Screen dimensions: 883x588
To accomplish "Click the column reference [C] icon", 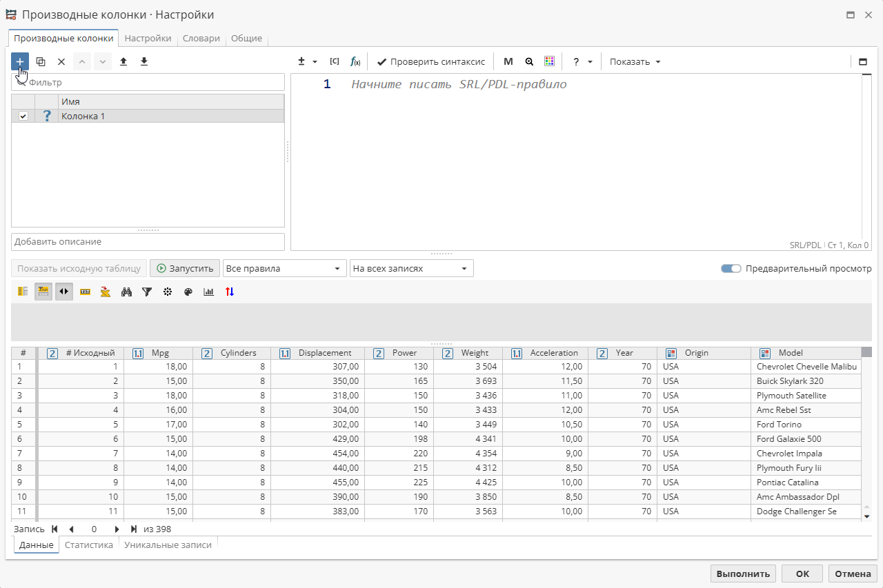I will pos(335,61).
